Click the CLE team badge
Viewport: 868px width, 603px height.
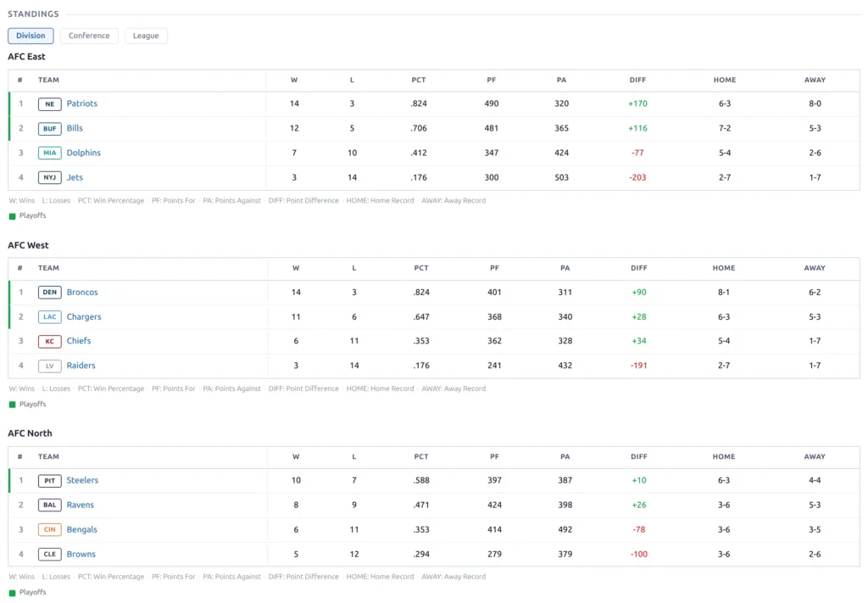tap(50, 555)
